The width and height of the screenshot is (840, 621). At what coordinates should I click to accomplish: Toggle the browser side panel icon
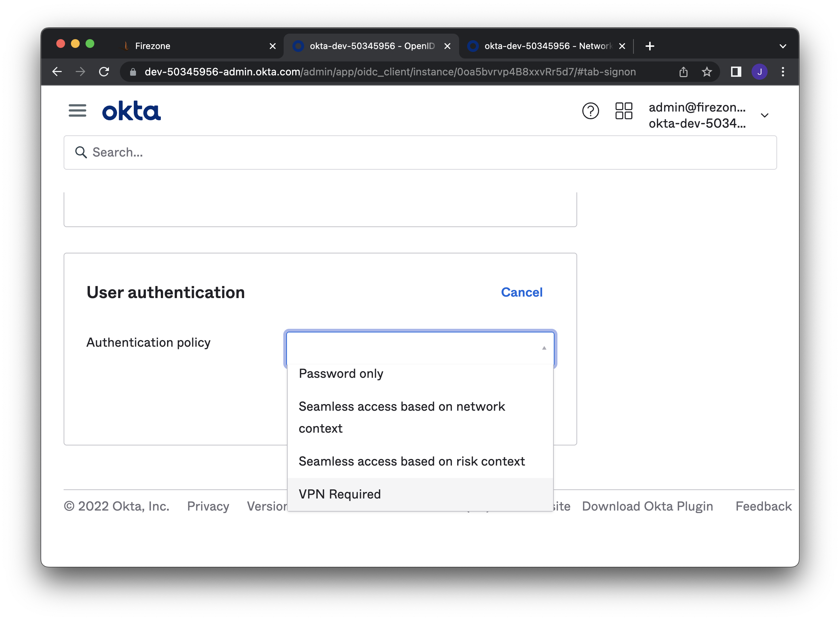735,72
